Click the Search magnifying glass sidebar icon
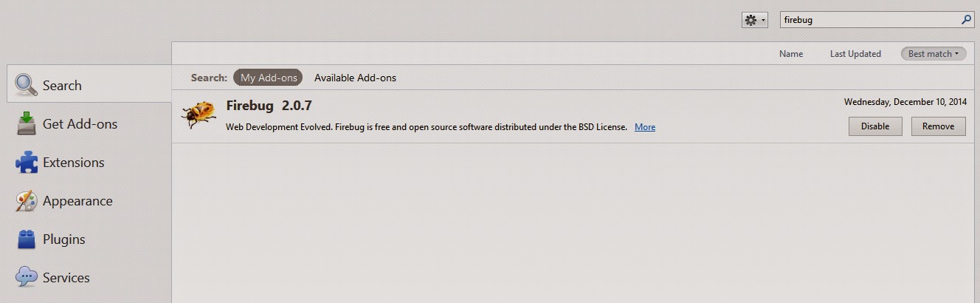 pyautogui.click(x=26, y=85)
